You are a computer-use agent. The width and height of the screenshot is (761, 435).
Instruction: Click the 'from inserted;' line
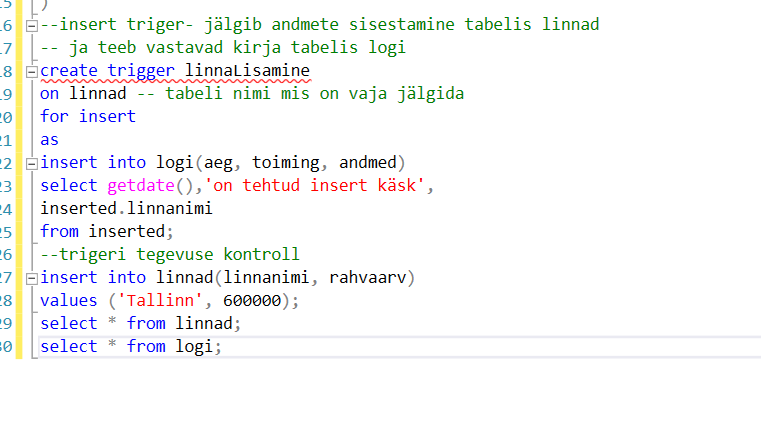(x=98, y=232)
